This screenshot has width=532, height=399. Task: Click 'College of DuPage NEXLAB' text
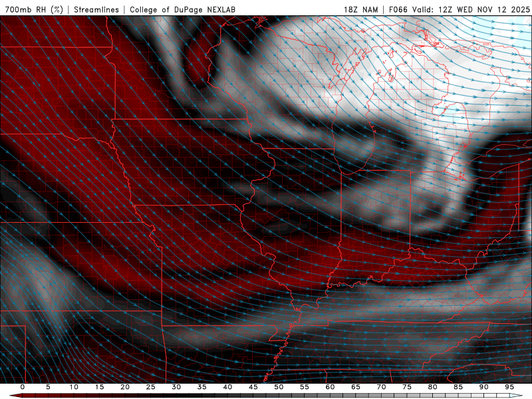(x=182, y=9)
